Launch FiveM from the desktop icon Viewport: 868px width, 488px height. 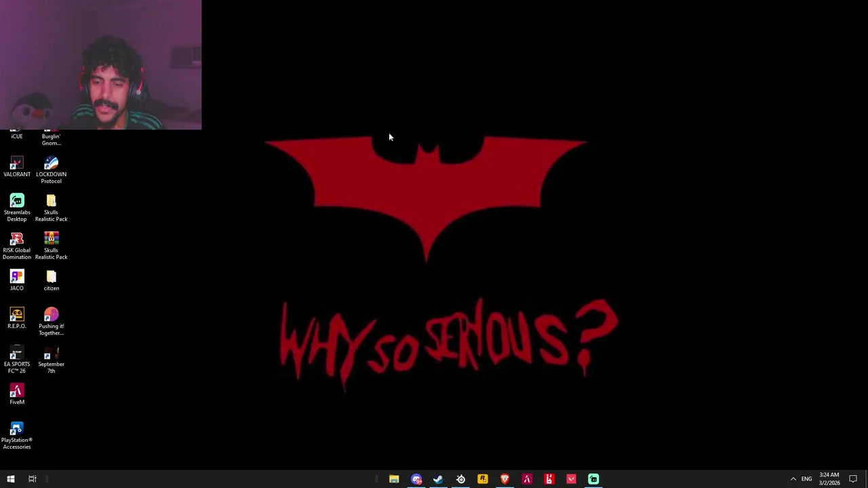(x=17, y=394)
